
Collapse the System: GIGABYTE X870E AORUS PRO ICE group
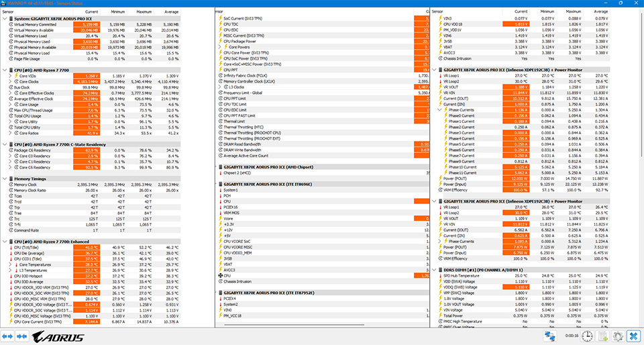click(x=5, y=18)
